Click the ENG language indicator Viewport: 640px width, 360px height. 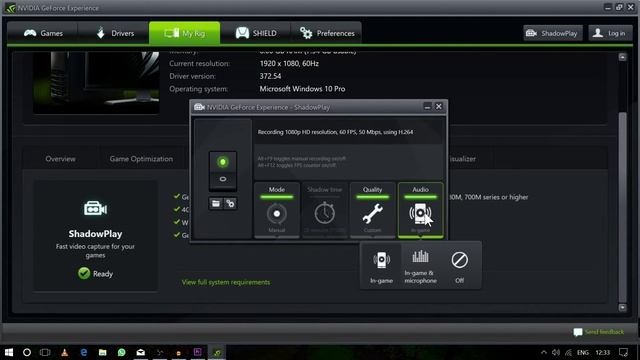[x=583, y=352]
